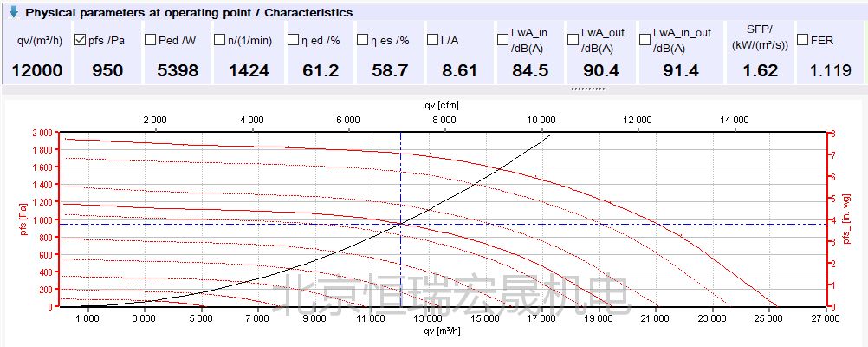Enable the Ped /W checkbox

point(150,40)
